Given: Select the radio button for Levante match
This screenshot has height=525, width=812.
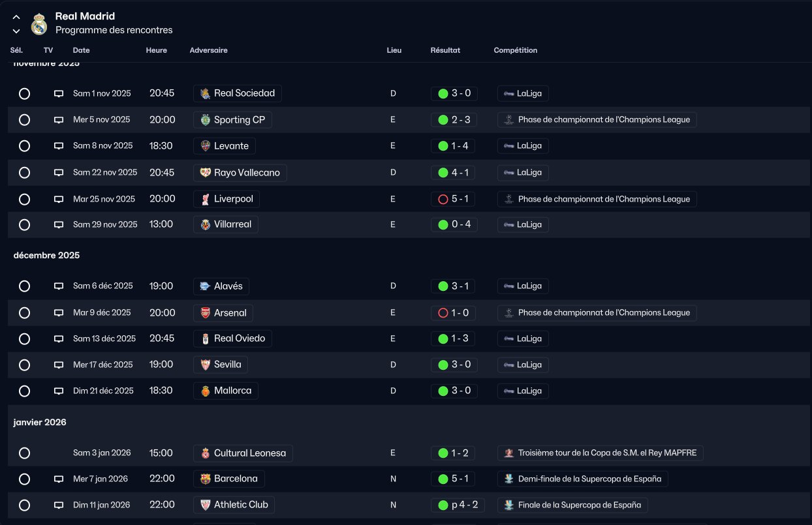Looking at the screenshot, I should pos(25,146).
